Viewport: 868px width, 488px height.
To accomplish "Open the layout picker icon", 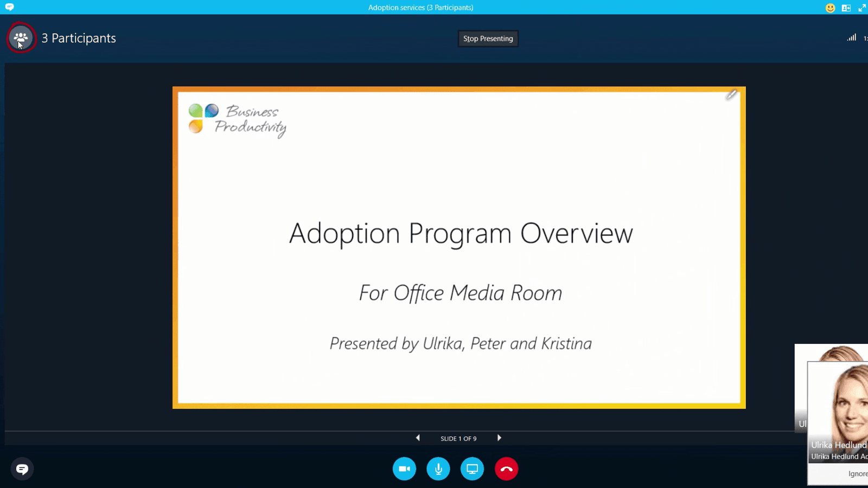I will click(846, 8).
